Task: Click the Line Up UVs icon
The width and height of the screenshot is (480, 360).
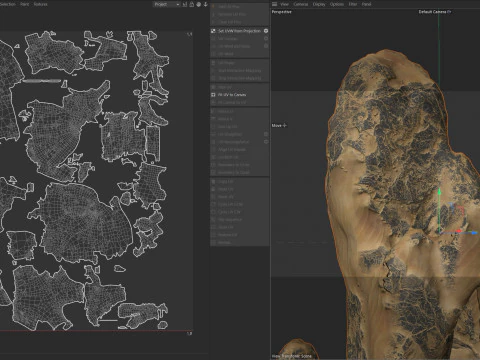Action: [x=213, y=127]
